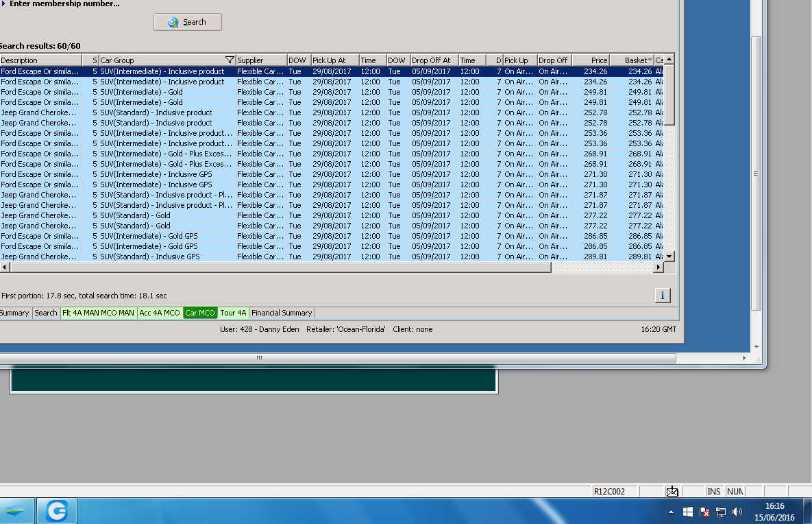812x524 pixels.
Task: Click the results grid scroll left arrow
Action: 5,267
